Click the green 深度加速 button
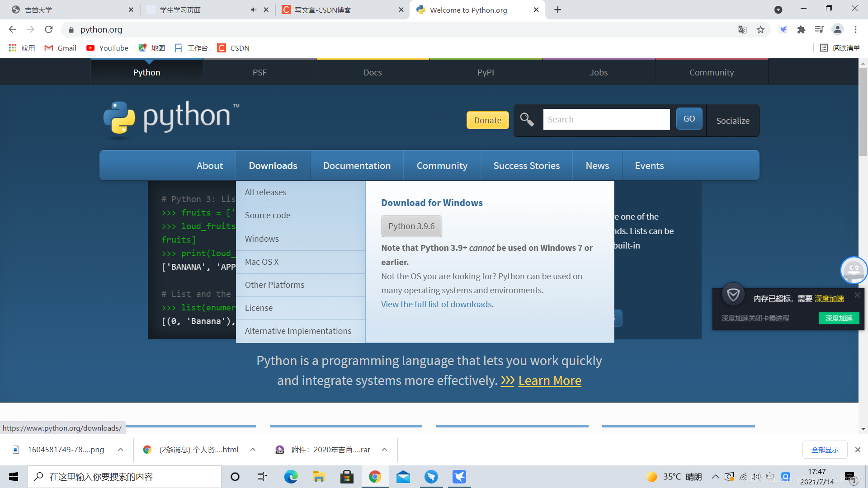 [x=839, y=318]
